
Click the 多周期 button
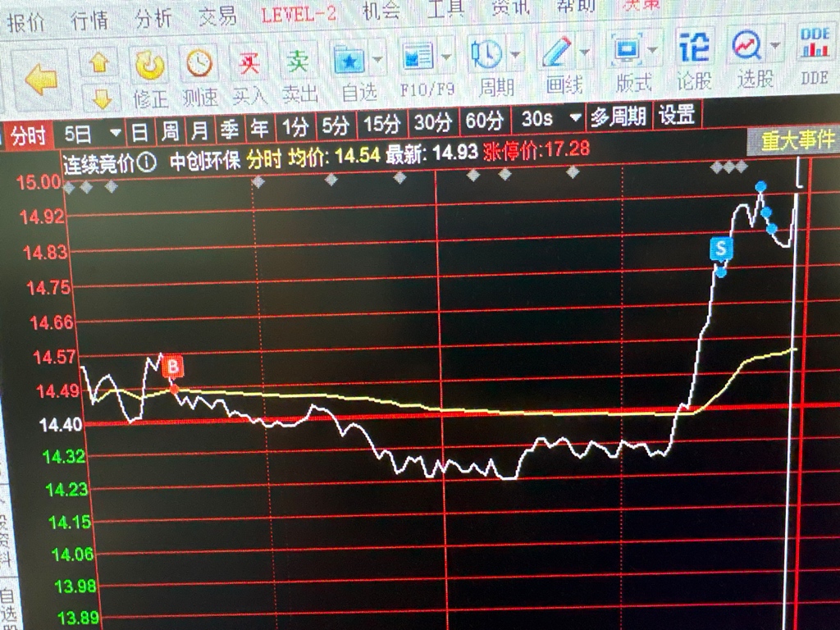coord(619,116)
